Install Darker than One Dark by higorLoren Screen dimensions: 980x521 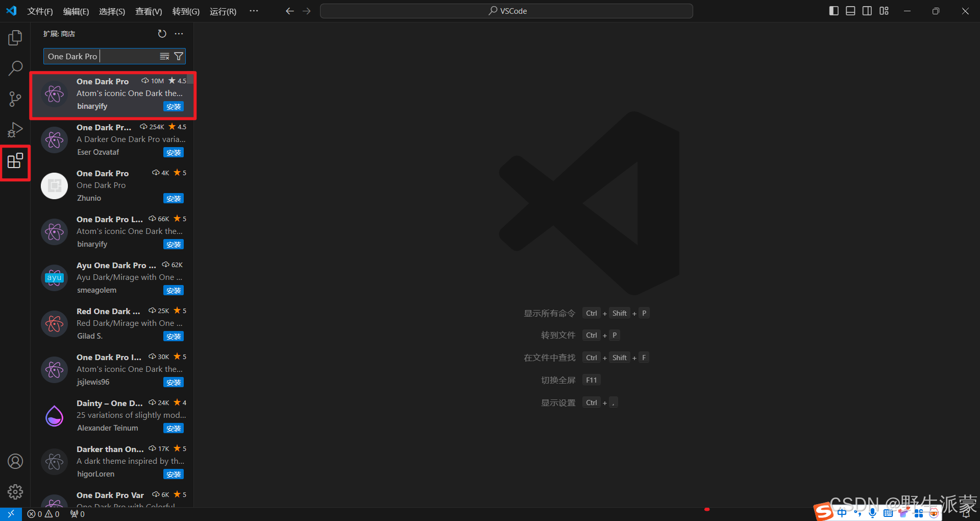pyautogui.click(x=174, y=475)
